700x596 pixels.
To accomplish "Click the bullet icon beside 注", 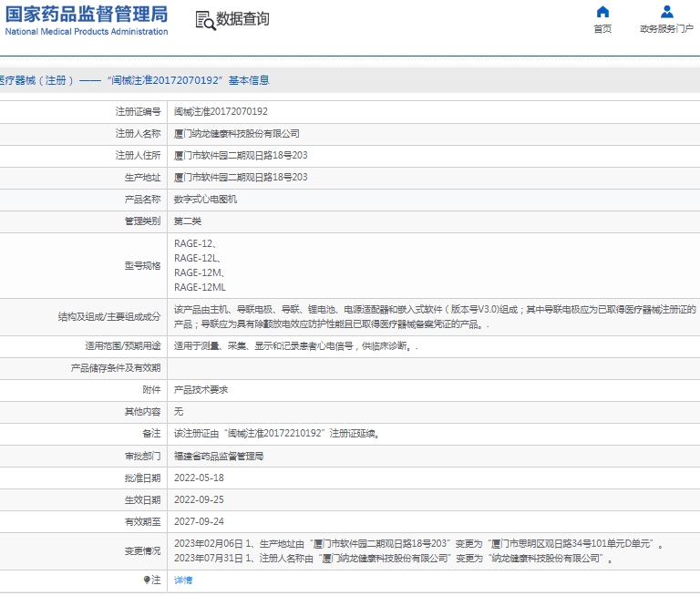I will [147, 580].
